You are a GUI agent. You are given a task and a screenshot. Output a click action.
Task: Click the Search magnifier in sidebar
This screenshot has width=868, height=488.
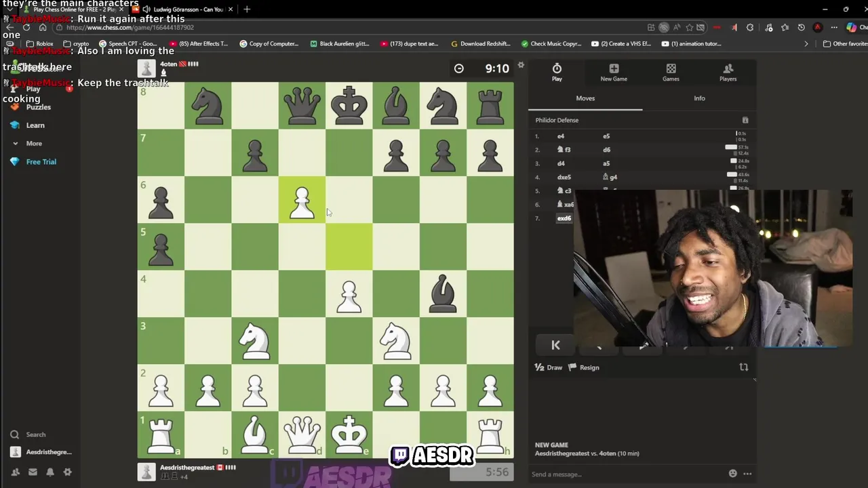[14, 434]
